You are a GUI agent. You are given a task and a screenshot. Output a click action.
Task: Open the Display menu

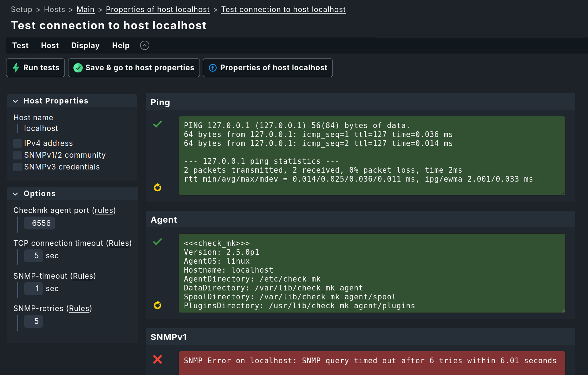pyautogui.click(x=85, y=45)
